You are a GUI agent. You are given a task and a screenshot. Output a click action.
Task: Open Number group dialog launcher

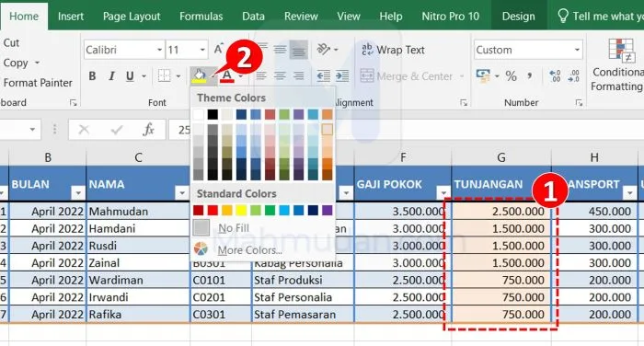[x=579, y=103]
